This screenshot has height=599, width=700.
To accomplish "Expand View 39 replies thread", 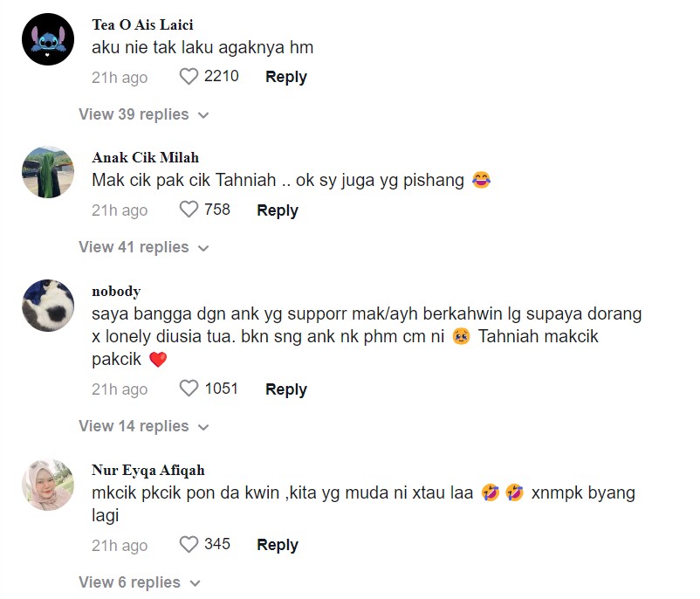I will tap(143, 114).
